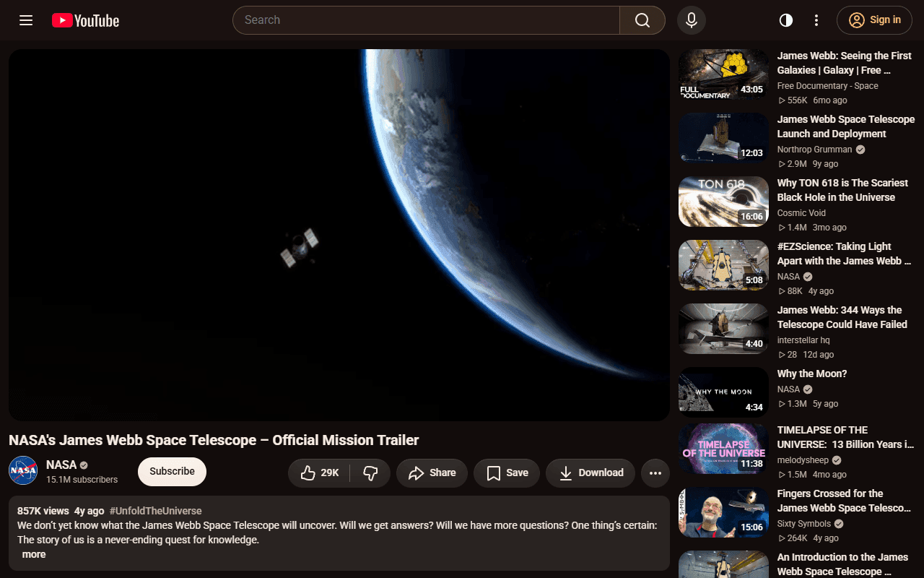Open more actions ellipsis under video
Viewport: 924px width, 578px height.
655,473
